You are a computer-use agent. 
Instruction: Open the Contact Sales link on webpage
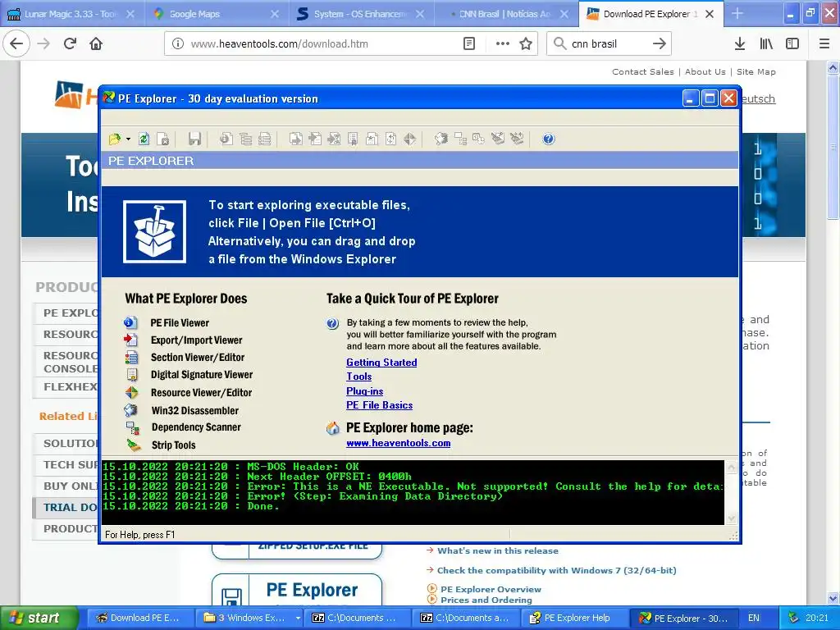(x=643, y=72)
